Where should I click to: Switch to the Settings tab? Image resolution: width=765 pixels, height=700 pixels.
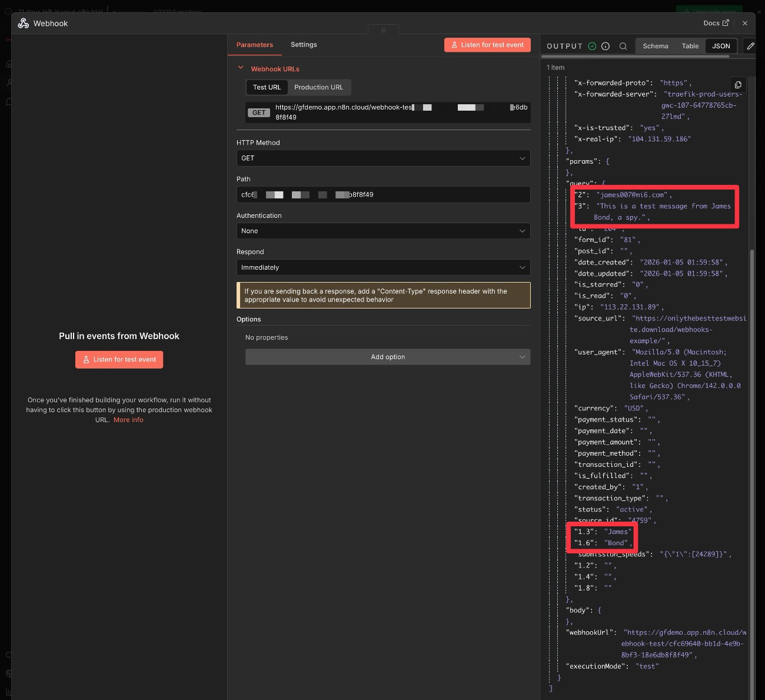(x=304, y=45)
